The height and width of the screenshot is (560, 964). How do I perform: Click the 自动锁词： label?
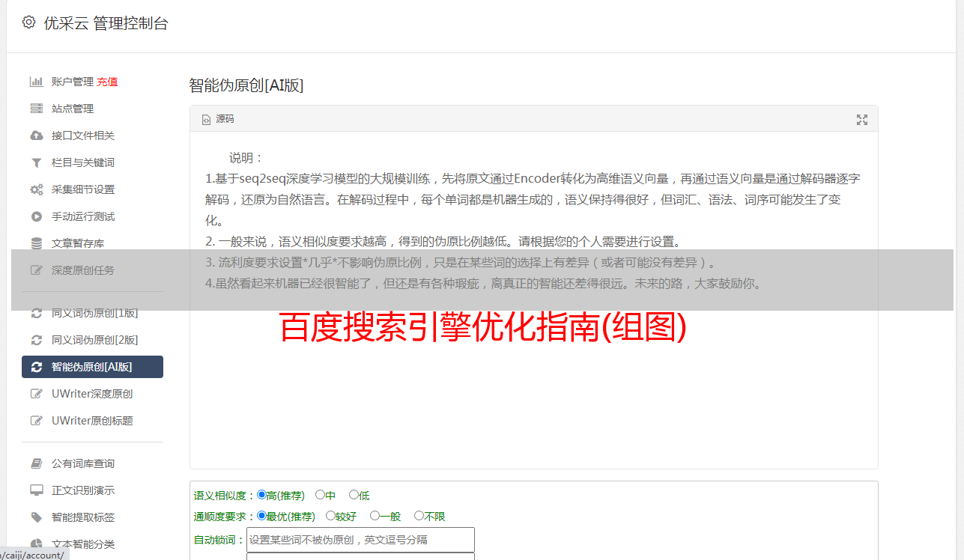(219, 540)
